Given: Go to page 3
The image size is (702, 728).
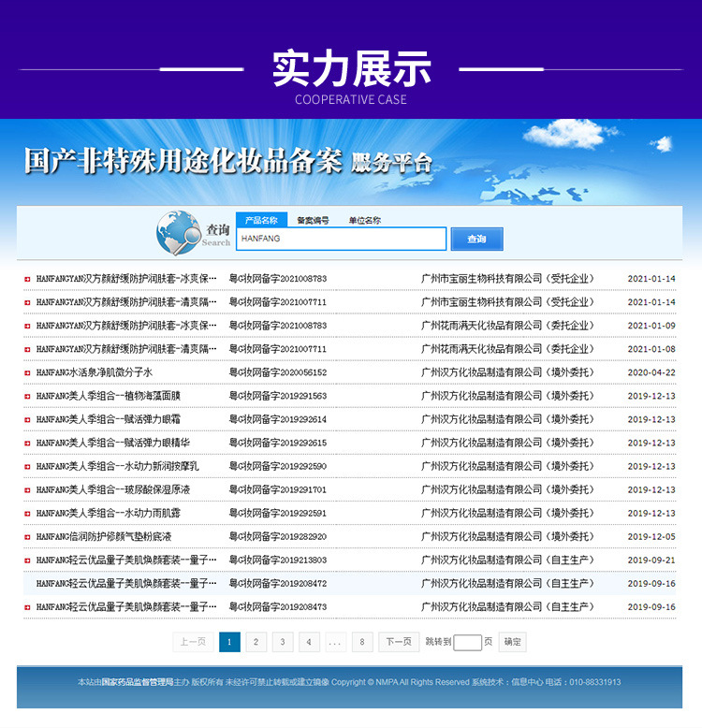Looking at the screenshot, I should click(283, 642).
